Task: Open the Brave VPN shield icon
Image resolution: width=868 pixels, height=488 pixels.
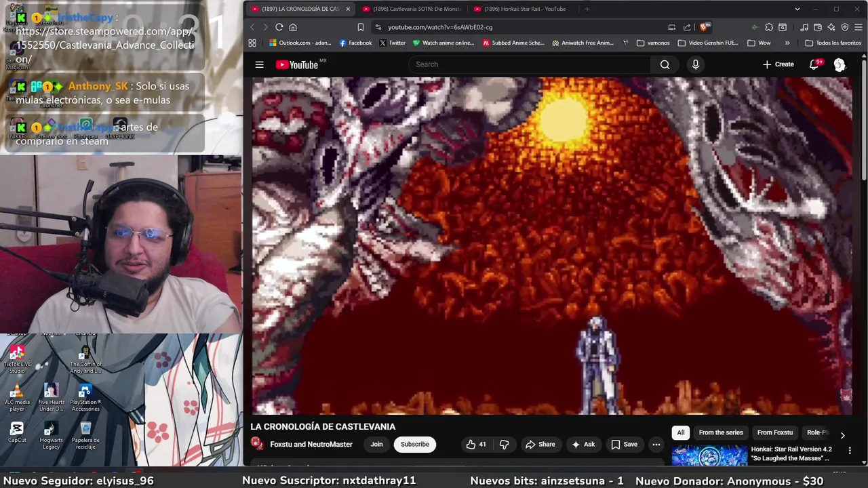Action: [845, 27]
